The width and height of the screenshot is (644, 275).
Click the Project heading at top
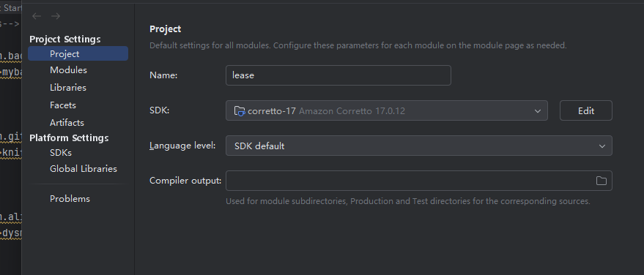pyautogui.click(x=165, y=29)
